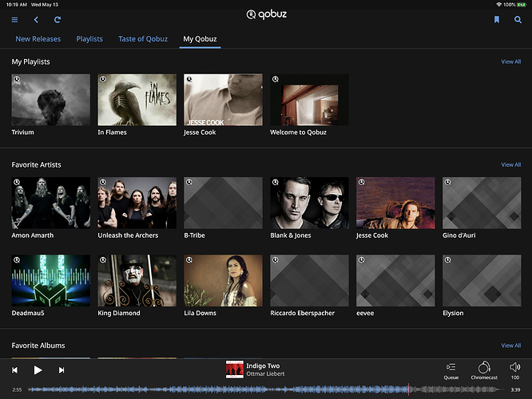Click the Qobuz badge on Welcome to Qobuz
The image size is (532, 399).
275,79
